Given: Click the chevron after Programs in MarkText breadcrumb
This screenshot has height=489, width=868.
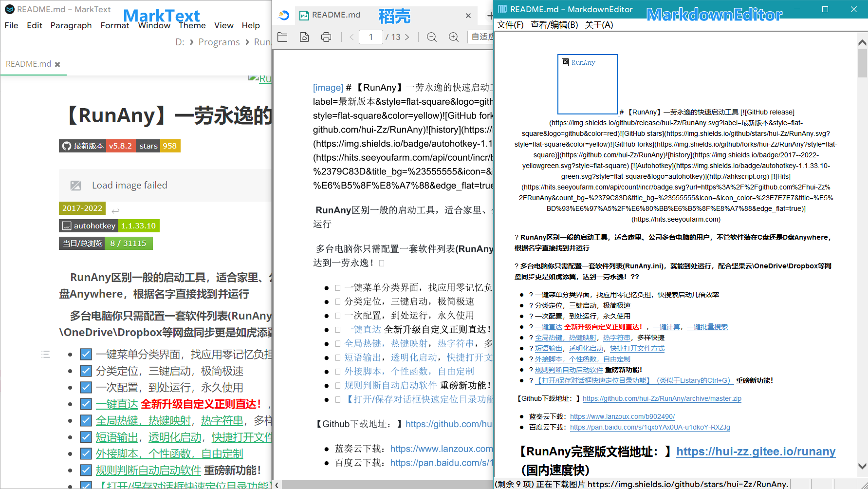Looking at the screenshot, I should (247, 42).
